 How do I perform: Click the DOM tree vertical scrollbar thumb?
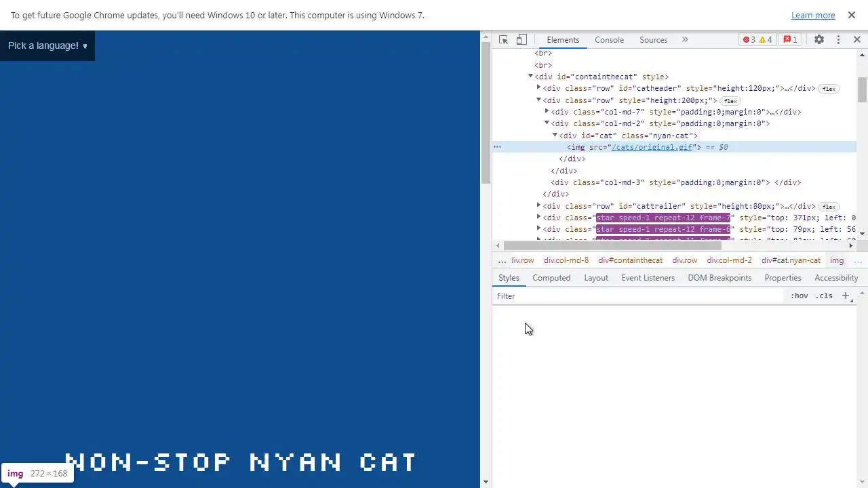(x=862, y=89)
